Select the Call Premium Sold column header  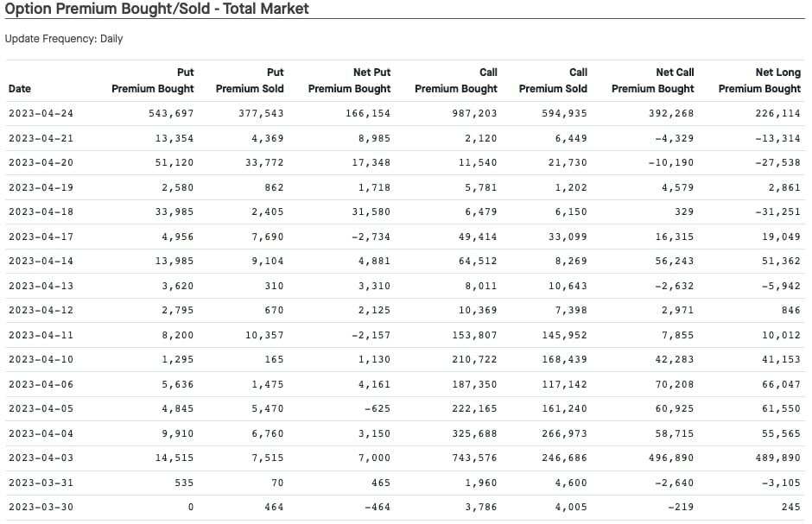[x=553, y=80]
